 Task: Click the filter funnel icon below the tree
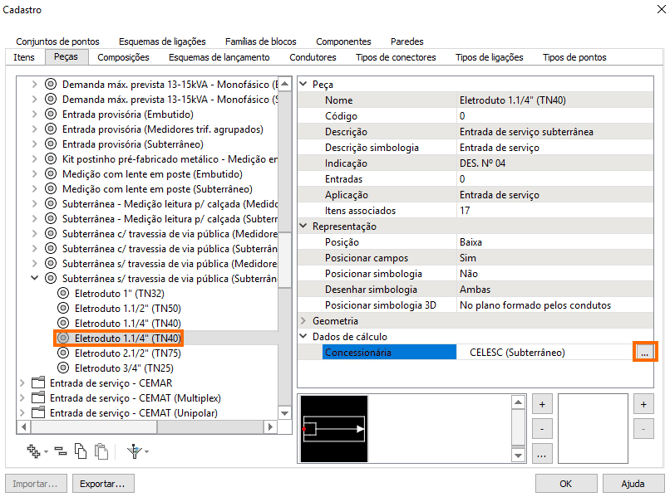pyautogui.click(x=134, y=451)
